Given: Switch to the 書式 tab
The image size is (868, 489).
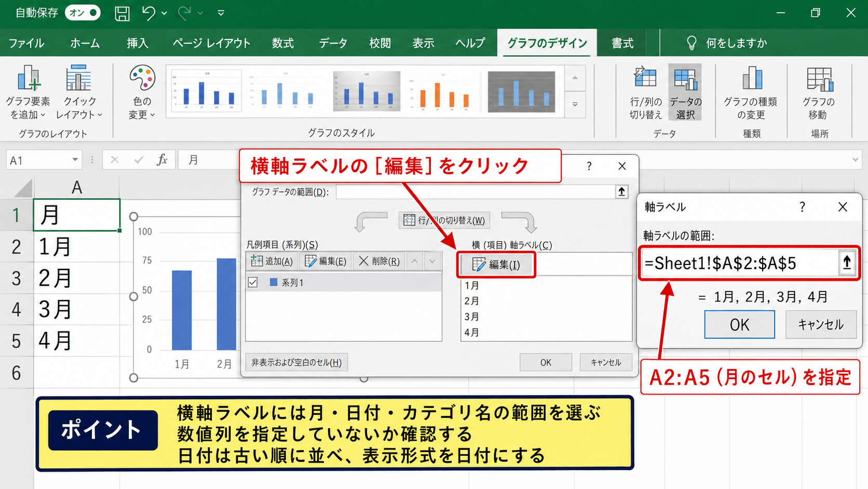Looking at the screenshot, I should click(x=622, y=43).
